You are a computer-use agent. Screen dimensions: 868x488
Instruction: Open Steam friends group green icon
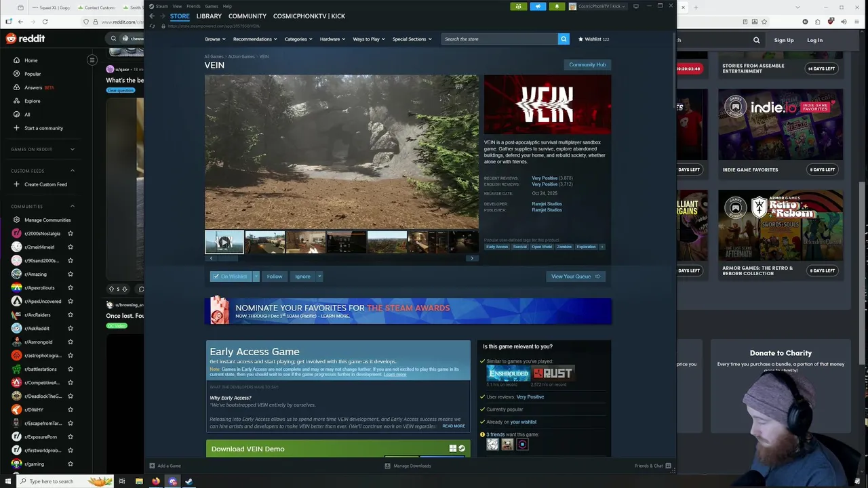click(519, 6)
